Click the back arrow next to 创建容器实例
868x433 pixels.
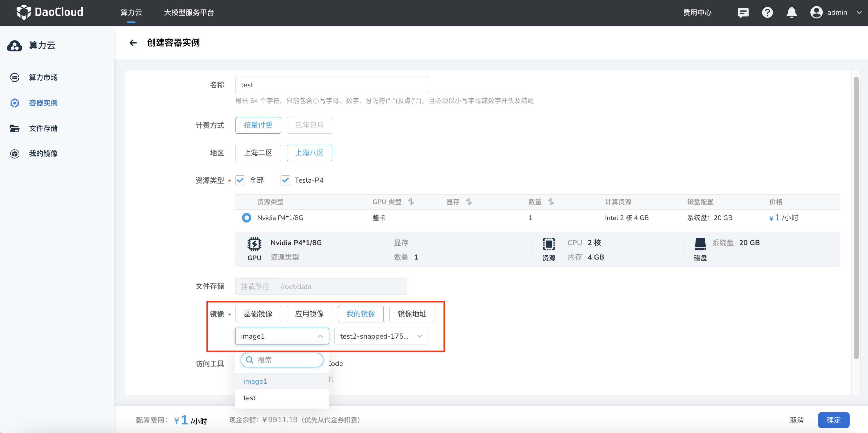coord(133,43)
